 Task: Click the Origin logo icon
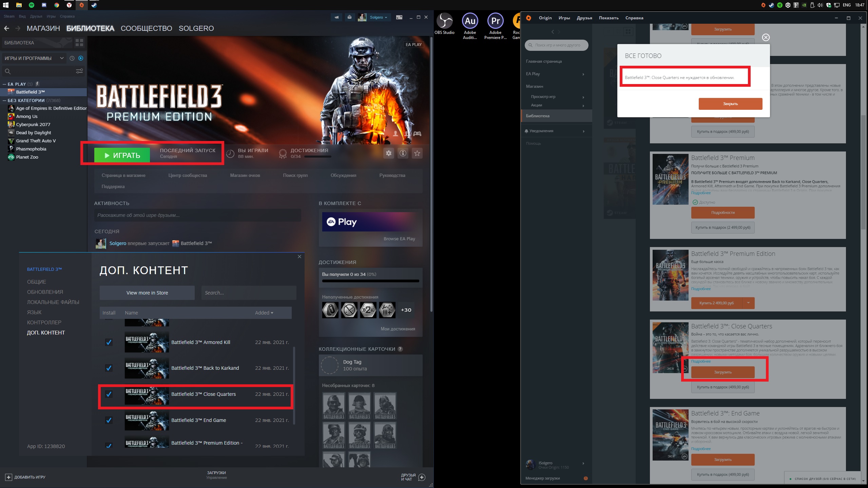click(528, 18)
